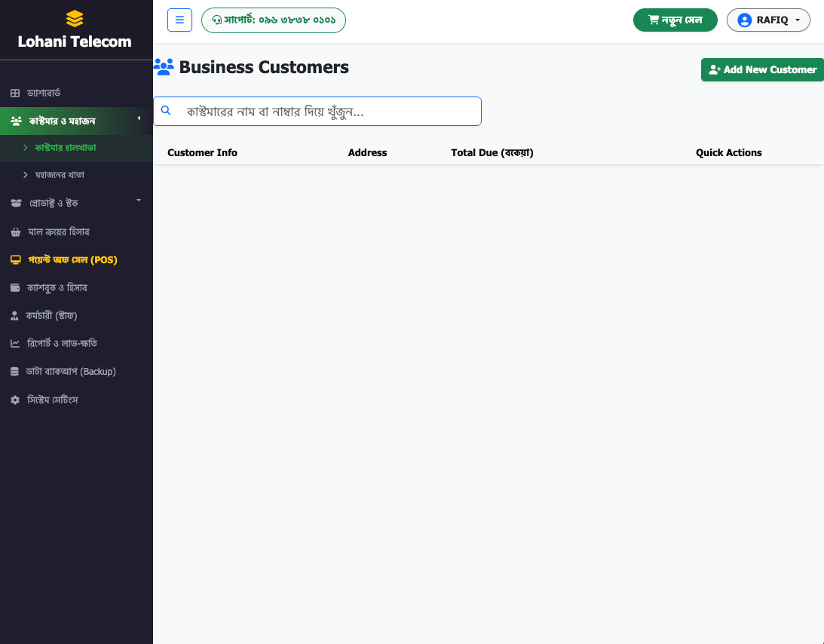
Task: Click the Lohani Telecom stacked layers logo
Action: coord(75,19)
